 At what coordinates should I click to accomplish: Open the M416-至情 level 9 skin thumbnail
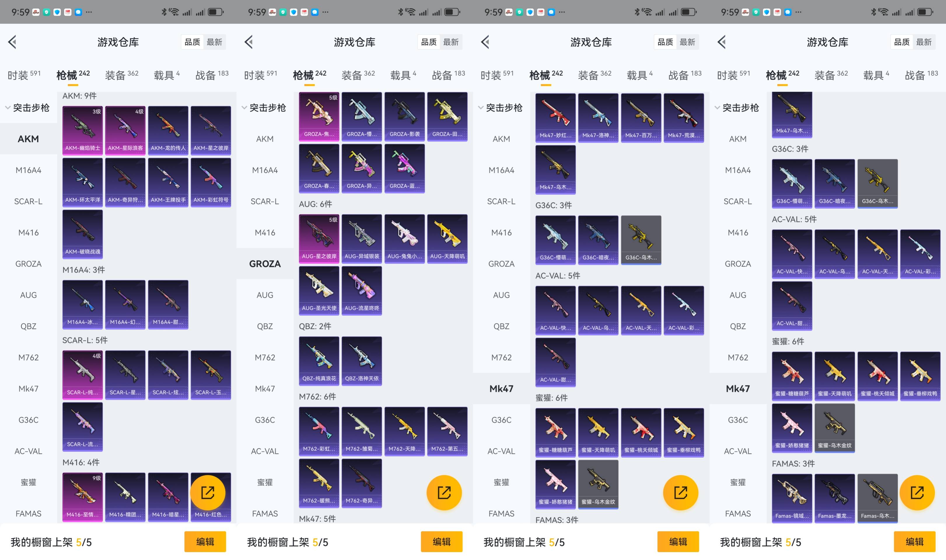pos(82,497)
